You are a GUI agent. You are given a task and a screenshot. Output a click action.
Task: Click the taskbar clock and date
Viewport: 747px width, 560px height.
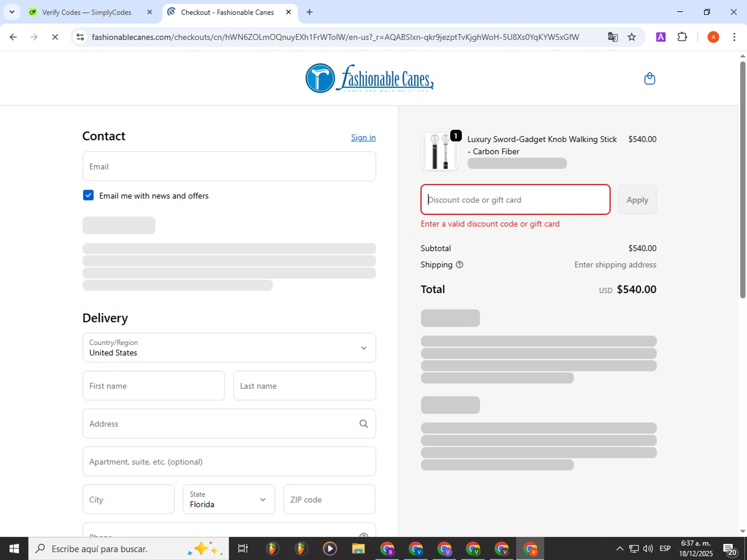(696, 549)
